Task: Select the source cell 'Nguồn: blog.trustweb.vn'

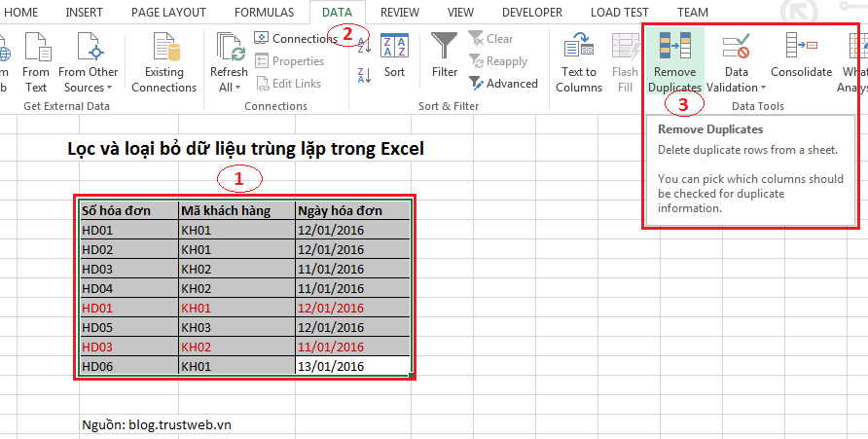Action: (x=157, y=424)
